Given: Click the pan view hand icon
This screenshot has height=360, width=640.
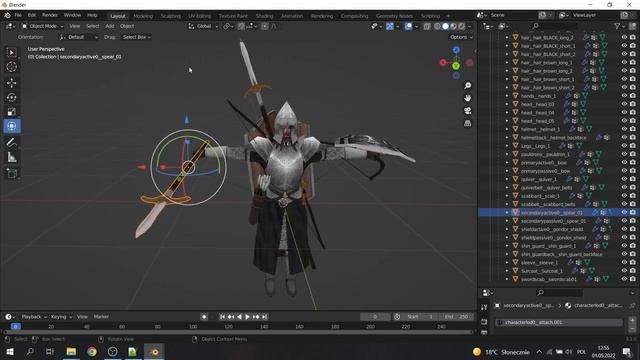Looking at the screenshot, I should point(467,98).
